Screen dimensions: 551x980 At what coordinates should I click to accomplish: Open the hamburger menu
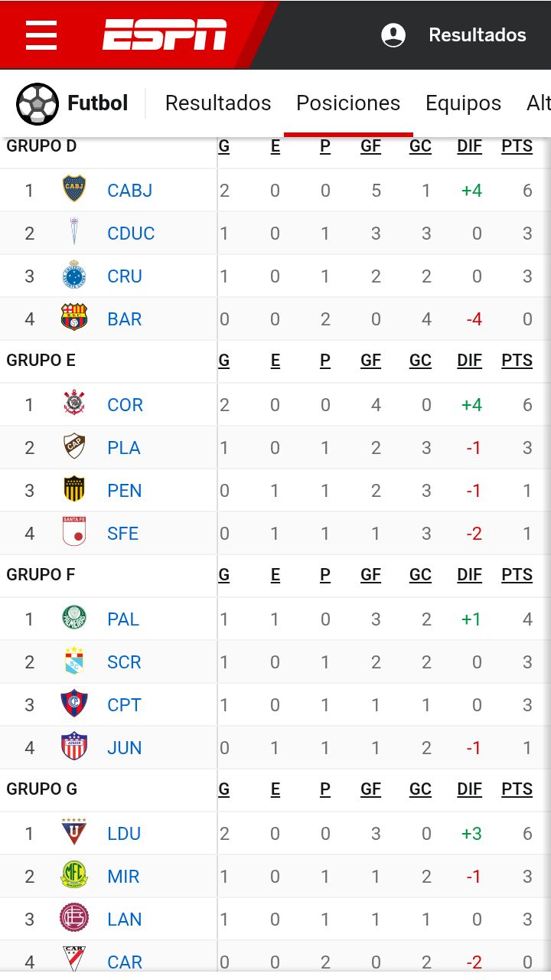[41, 35]
